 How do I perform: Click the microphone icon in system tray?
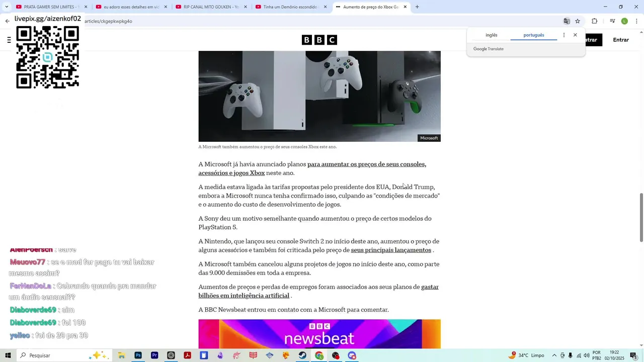[571, 355]
